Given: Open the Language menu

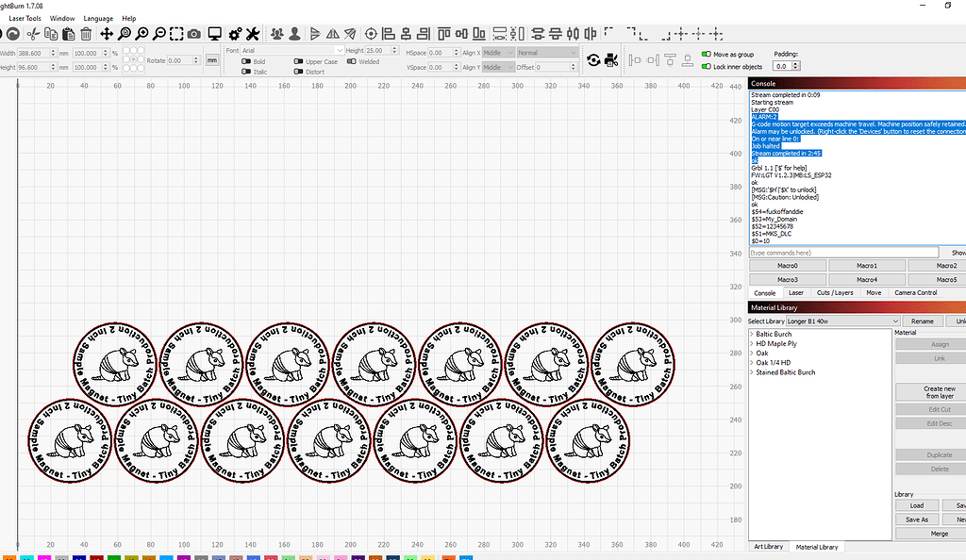Looking at the screenshot, I should 98,18.
